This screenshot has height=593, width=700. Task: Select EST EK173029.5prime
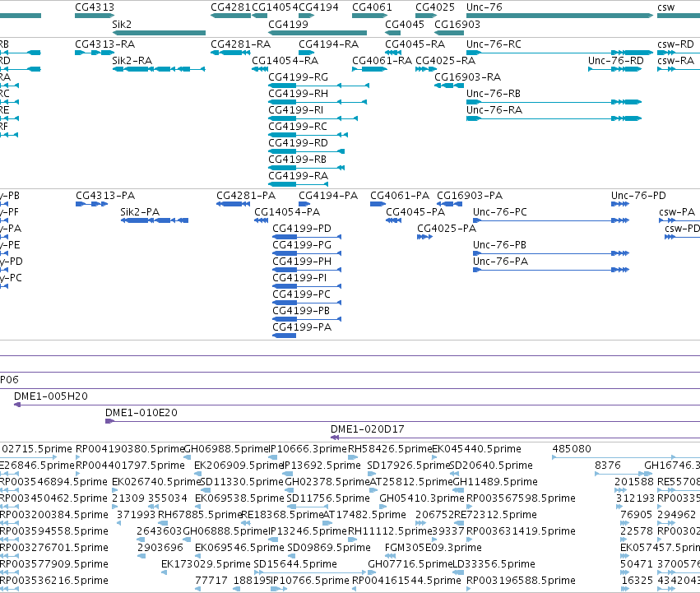(x=206, y=564)
